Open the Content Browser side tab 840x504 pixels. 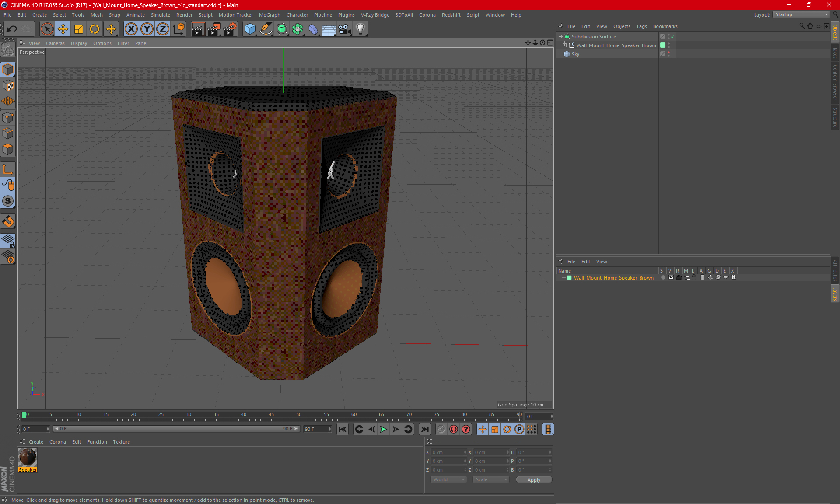click(835, 82)
